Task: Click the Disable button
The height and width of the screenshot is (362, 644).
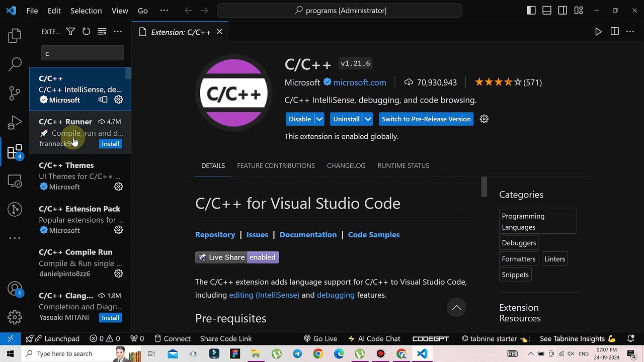Action: click(300, 119)
